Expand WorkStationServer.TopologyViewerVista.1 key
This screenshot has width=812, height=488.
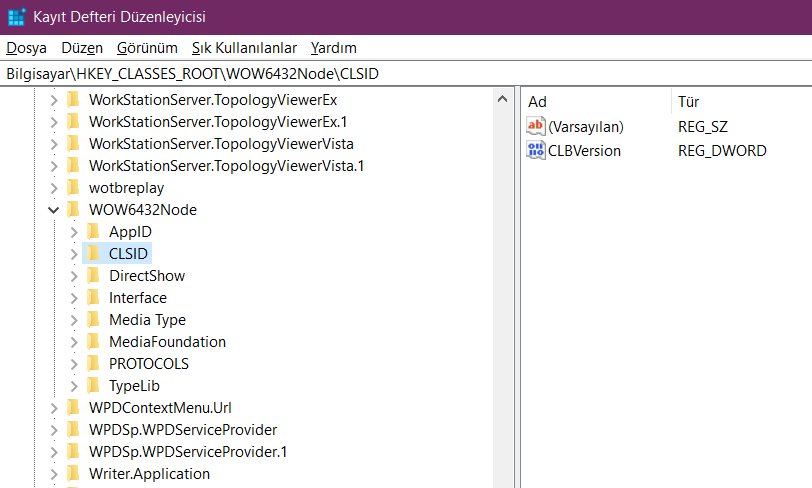coord(54,166)
